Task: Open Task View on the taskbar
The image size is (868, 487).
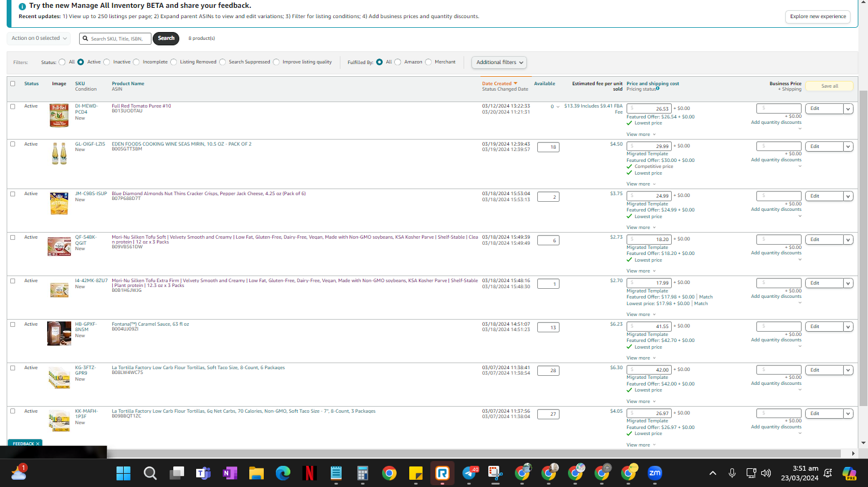Action: click(x=176, y=473)
